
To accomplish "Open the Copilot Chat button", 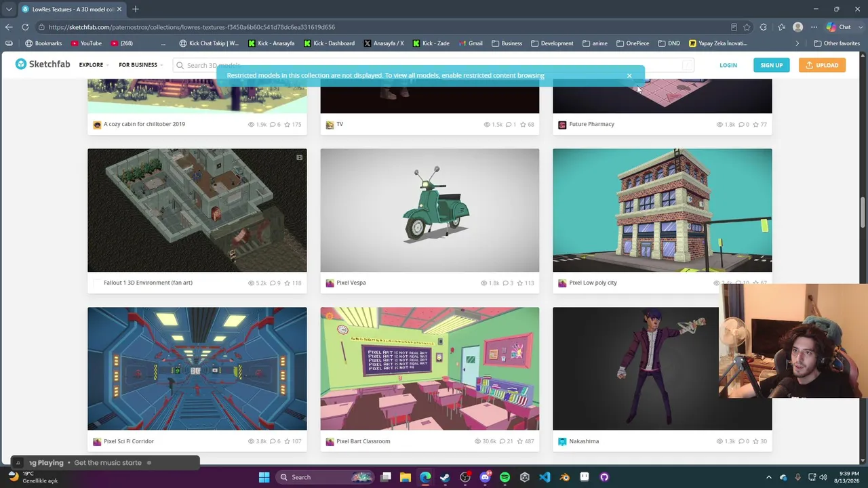I will pyautogui.click(x=839, y=27).
